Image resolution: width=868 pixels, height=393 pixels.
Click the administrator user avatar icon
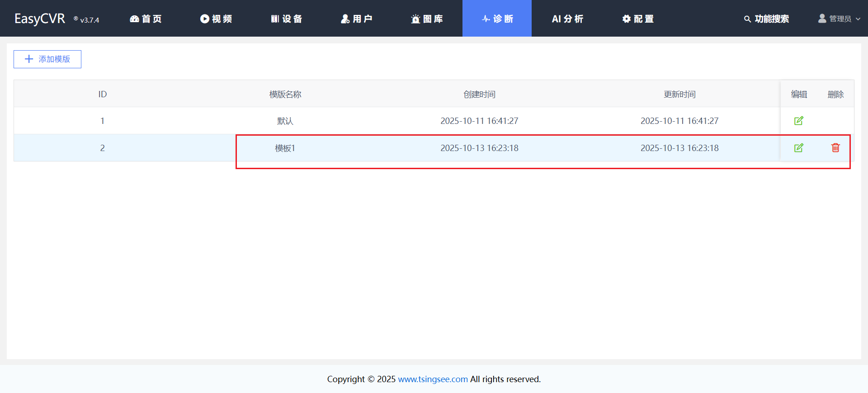pos(822,19)
